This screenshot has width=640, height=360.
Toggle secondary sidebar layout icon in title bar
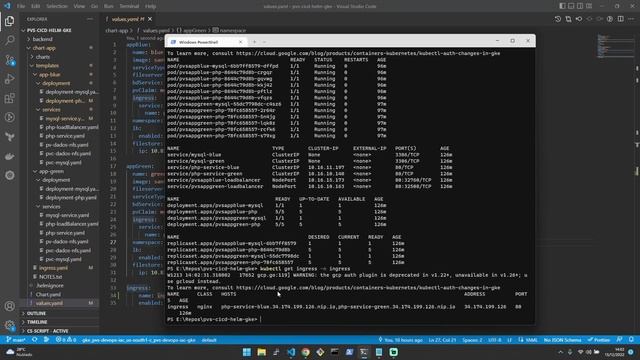(580, 6)
